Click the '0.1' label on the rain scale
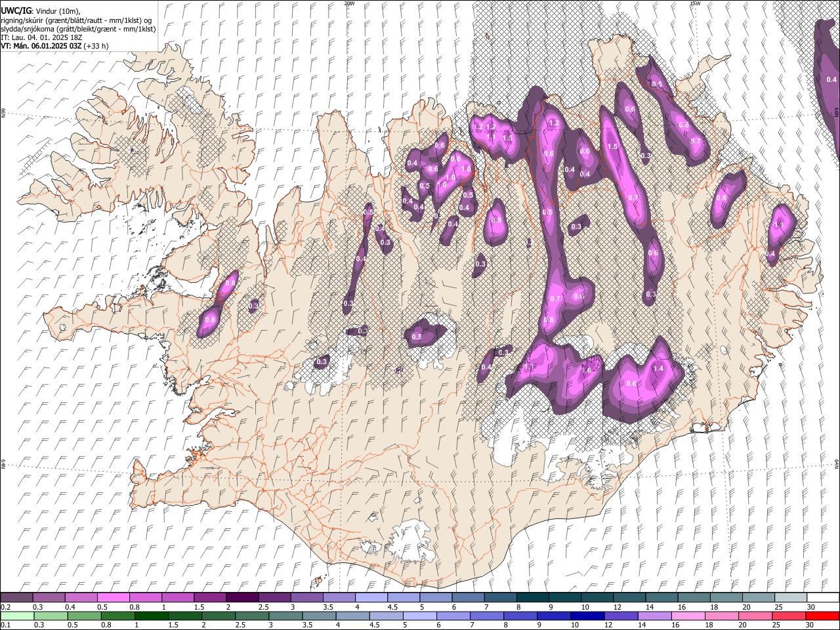This screenshot has width=840, height=630. tap(6, 625)
